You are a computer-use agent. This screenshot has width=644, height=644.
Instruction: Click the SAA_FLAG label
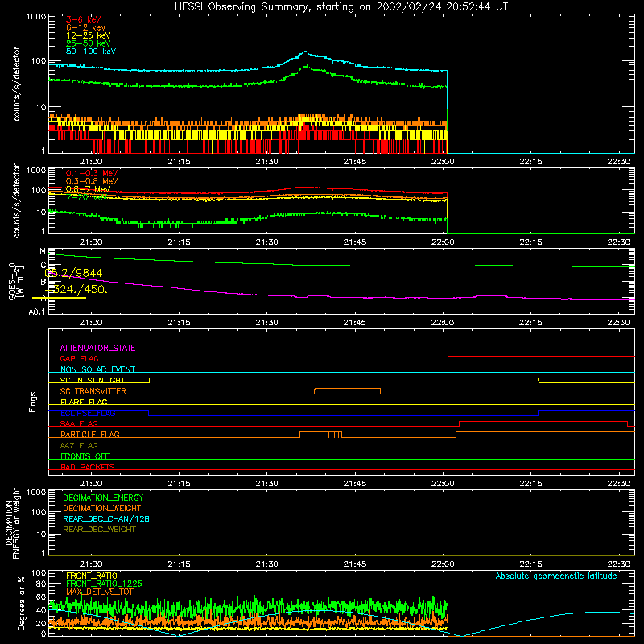click(x=79, y=423)
